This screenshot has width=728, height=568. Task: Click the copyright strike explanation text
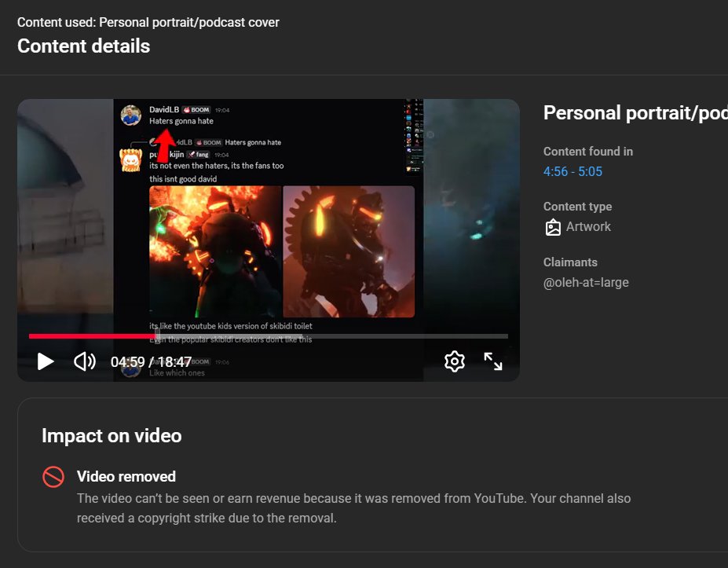(x=353, y=508)
